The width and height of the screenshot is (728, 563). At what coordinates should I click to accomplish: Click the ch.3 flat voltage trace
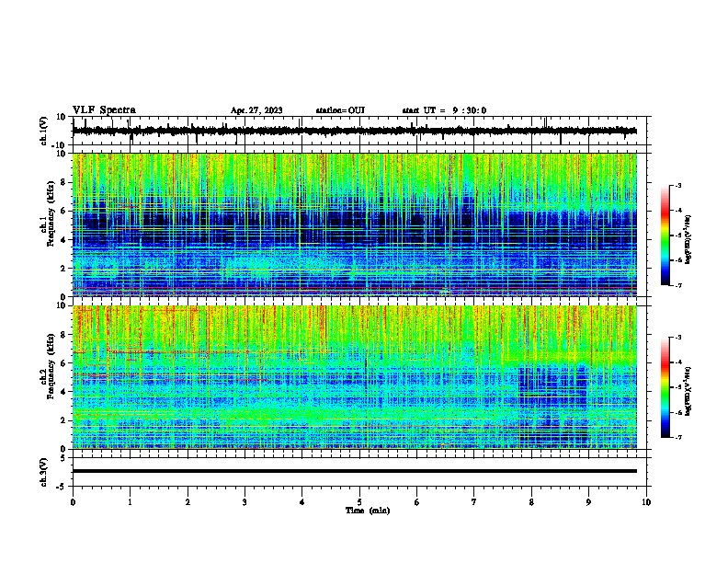coord(354,471)
